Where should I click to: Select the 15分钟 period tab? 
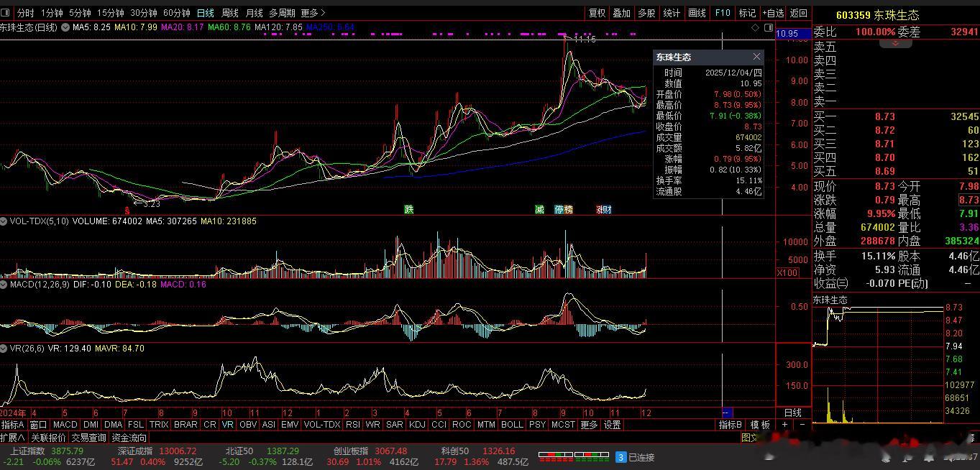tap(110, 13)
